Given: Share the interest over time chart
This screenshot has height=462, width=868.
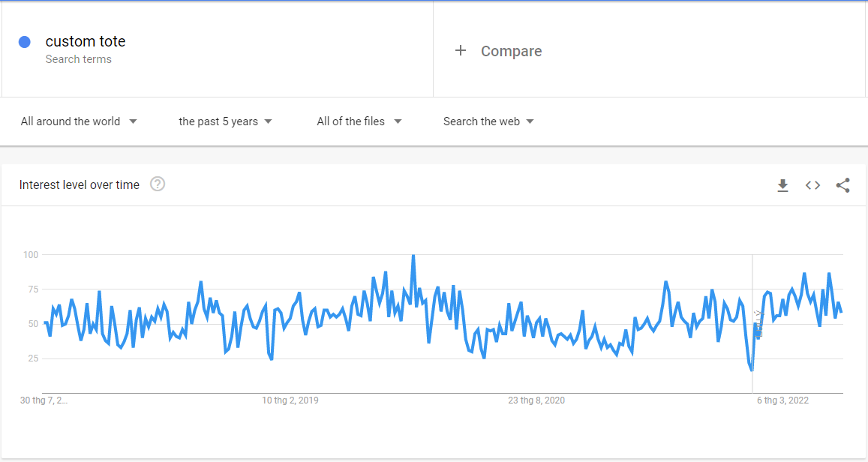Looking at the screenshot, I should (842, 185).
